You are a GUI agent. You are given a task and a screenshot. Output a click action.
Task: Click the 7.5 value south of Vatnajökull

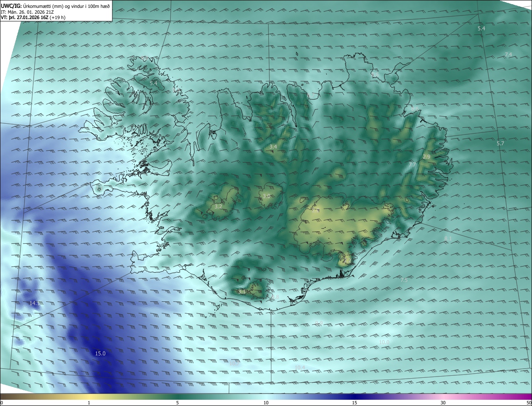coord(404,281)
